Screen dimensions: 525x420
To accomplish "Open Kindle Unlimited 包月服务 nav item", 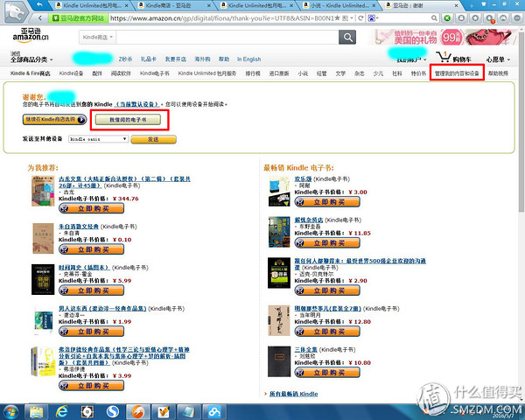I will point(206,73).
